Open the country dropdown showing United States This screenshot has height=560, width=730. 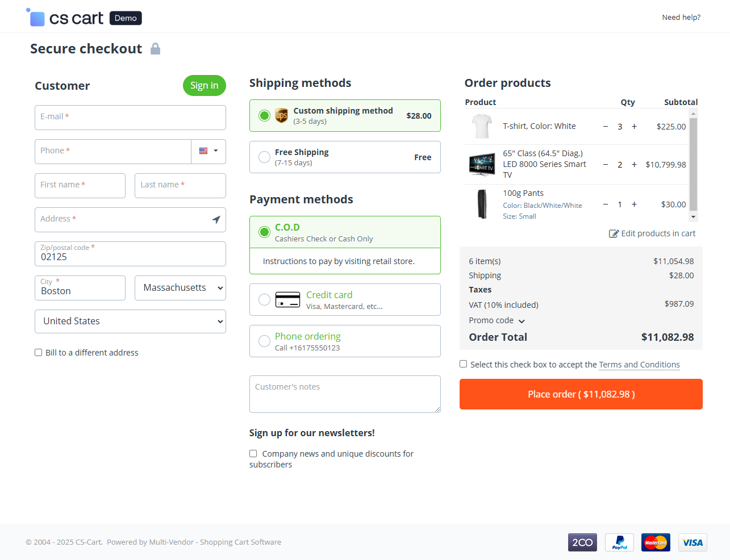coord(130,321)
